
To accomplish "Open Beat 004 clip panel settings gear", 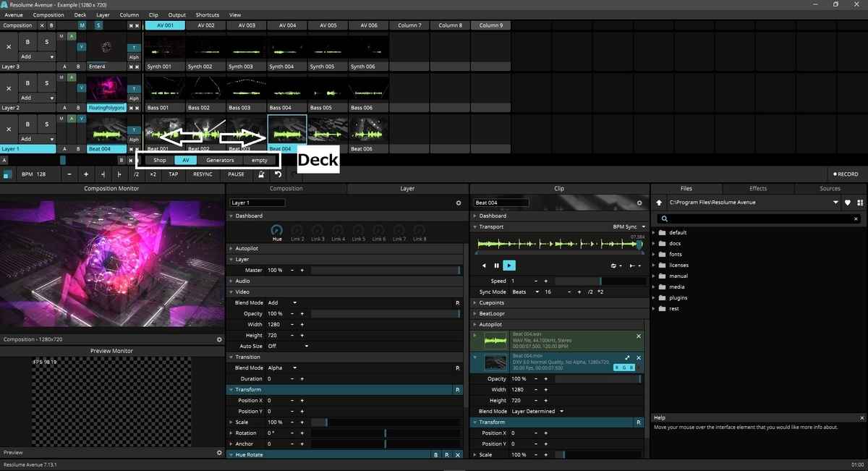I will [639, 203].
